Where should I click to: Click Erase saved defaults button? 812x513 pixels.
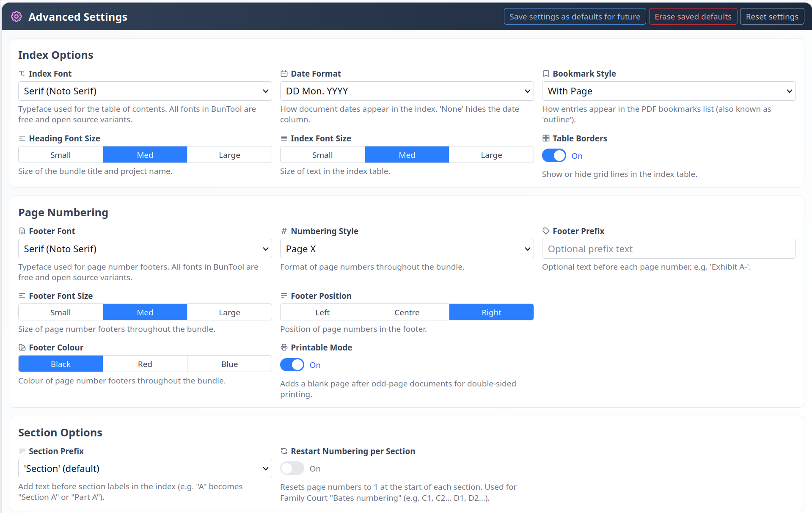(693, 17)
